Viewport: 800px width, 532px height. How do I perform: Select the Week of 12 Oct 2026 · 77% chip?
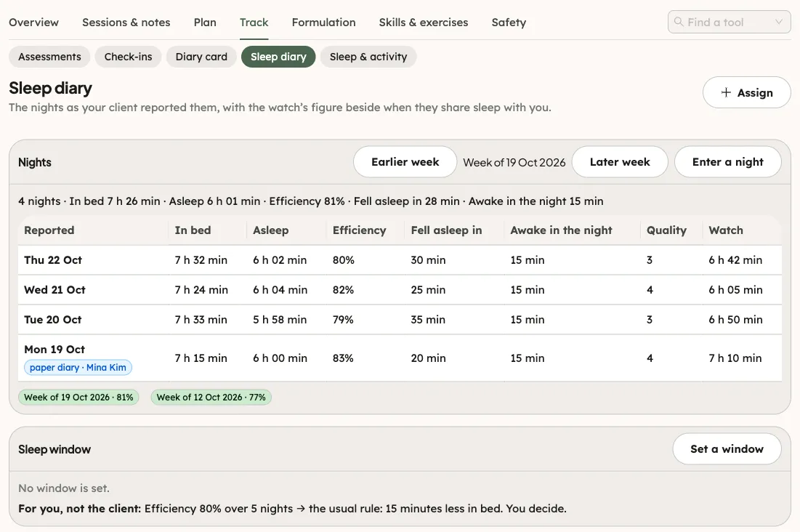[211, 398]
